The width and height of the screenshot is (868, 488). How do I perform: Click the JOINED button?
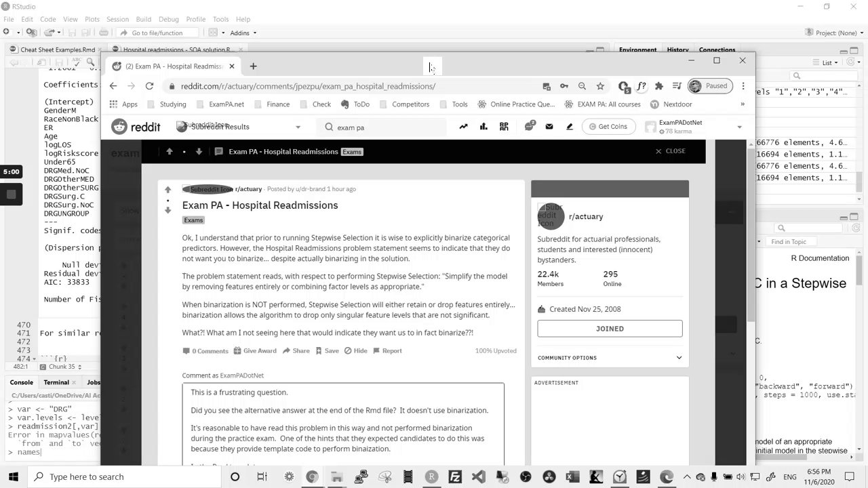[x=610, y=329]
